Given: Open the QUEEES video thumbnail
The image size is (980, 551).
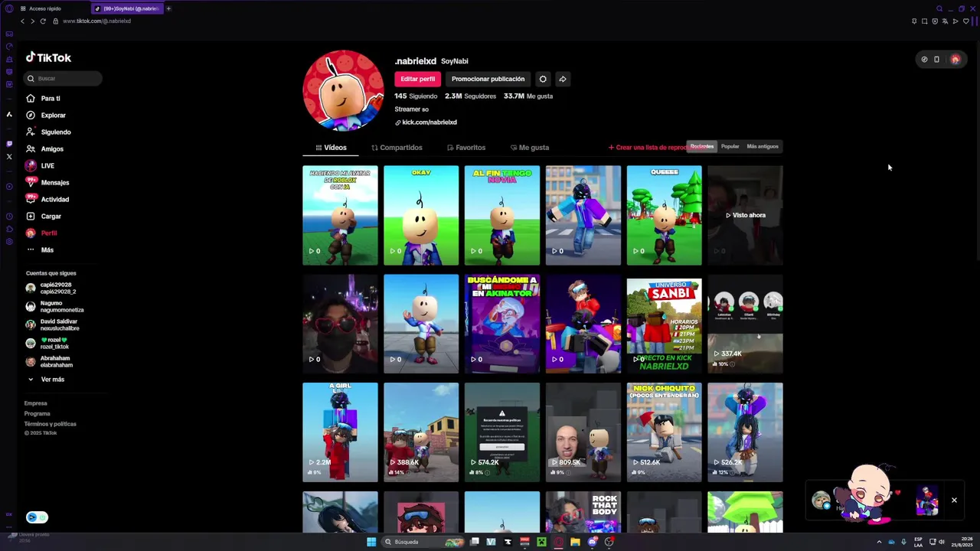Looking at the screenshot, I should point(664,215).
